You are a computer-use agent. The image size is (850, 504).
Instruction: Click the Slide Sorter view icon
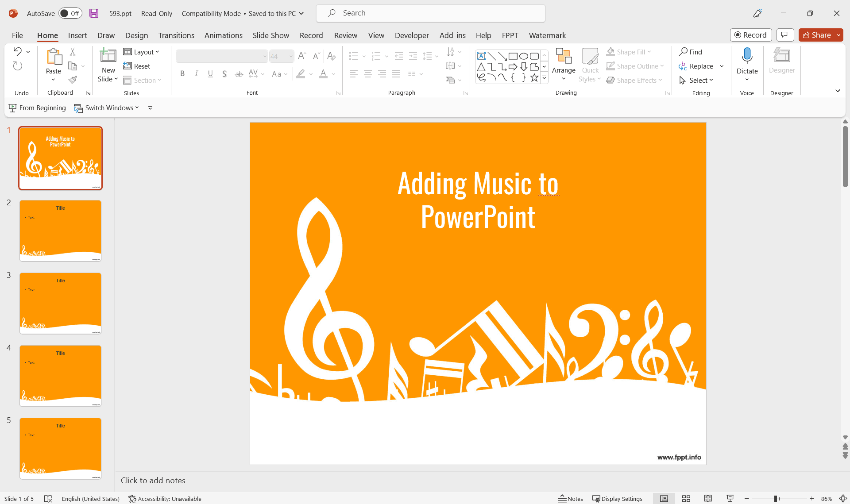pos(686,499)
